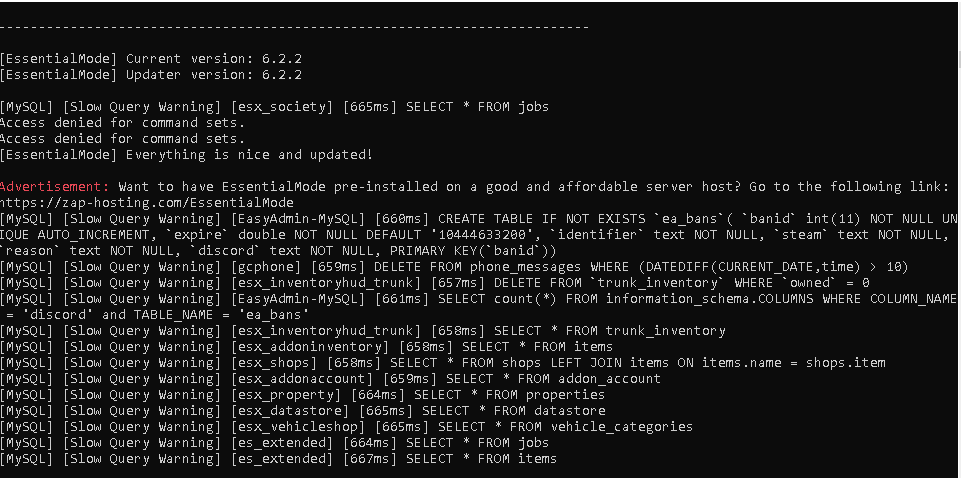961x478 pixels.
Task: Click the DELETE FROM trunk_inventory query line
Action: click(x=435, y=283)
